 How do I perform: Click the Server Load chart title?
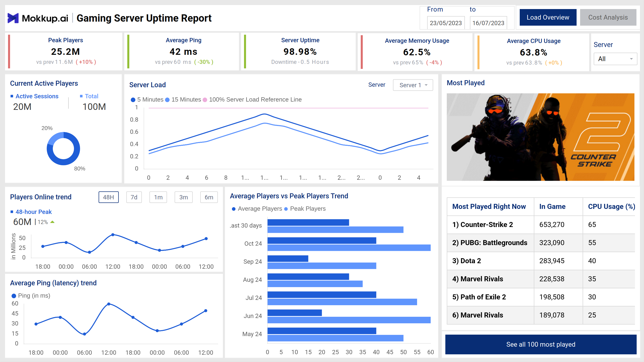click(x=148, y=85)
